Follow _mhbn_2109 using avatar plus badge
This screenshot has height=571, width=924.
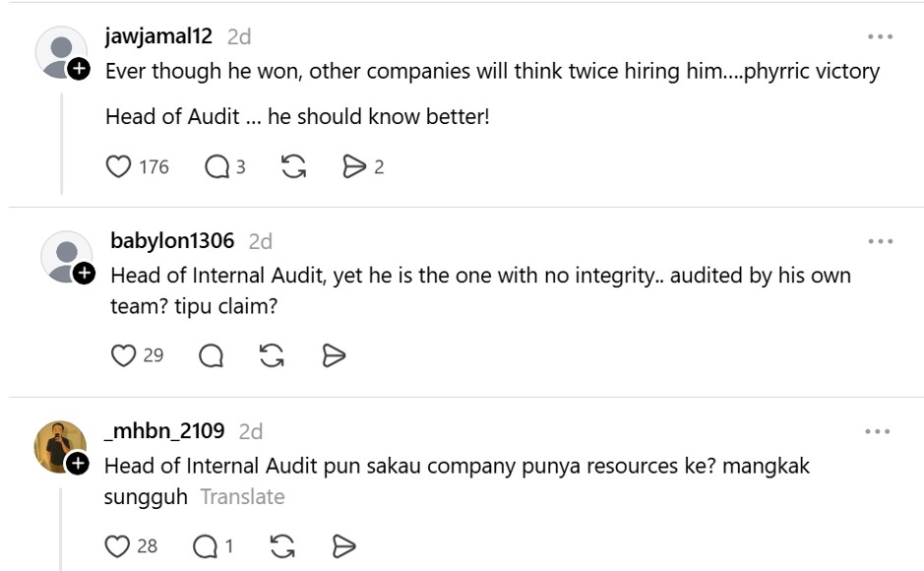pos(78,464)
